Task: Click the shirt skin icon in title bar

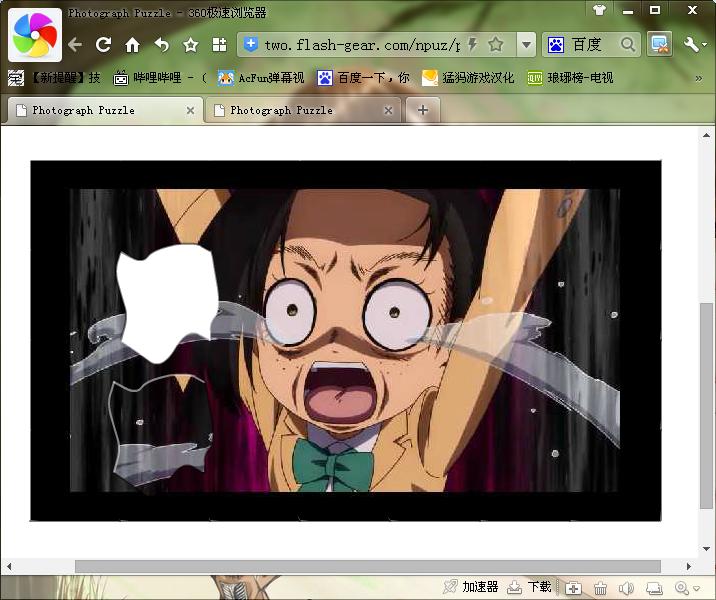Action: 599,10
